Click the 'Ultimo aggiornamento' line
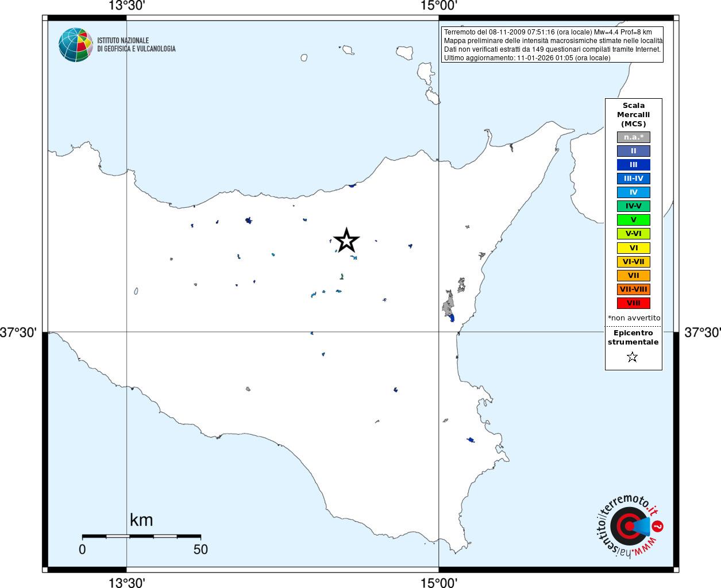721x588 pixels. (527, 58)
